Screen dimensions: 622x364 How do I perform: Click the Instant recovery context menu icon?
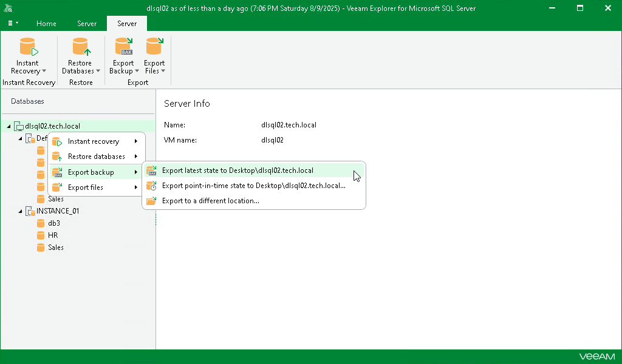[57, 141]
